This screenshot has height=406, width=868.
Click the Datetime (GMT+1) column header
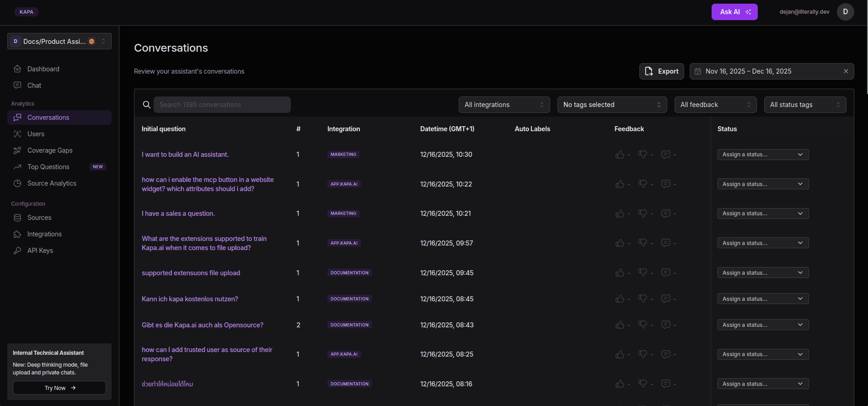(x=447, y=129)
